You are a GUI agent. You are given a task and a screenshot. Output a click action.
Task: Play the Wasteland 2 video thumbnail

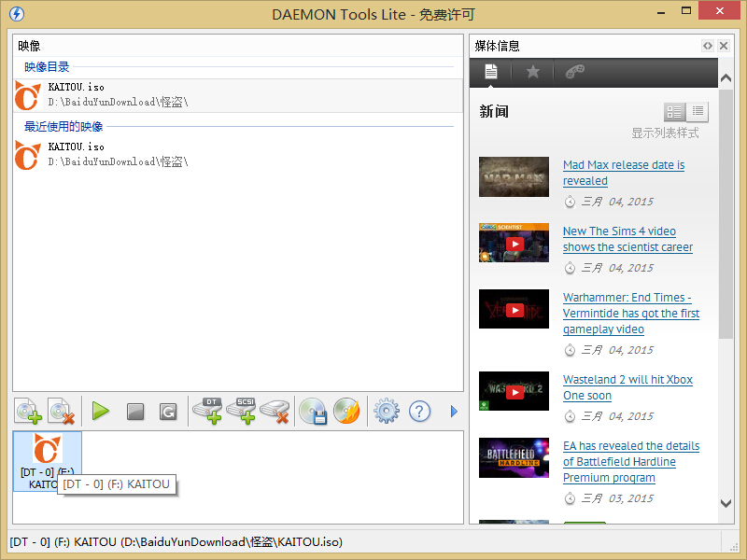514,391
